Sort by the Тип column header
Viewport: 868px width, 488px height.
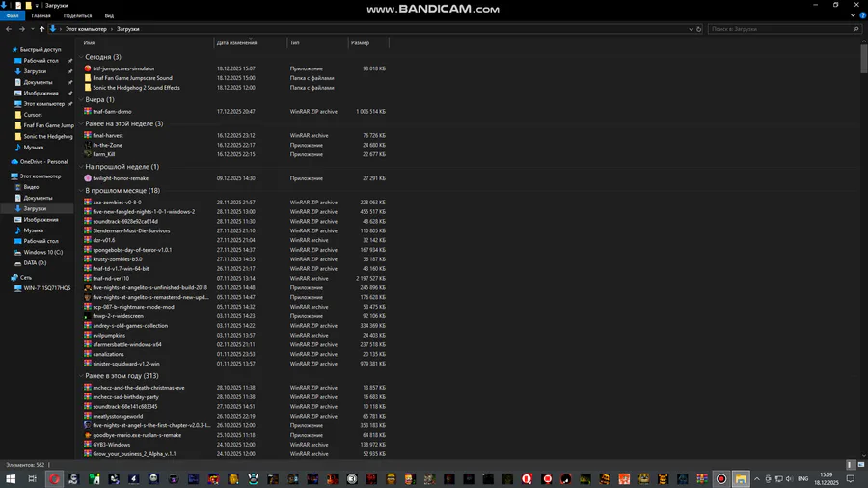(295, 42)
